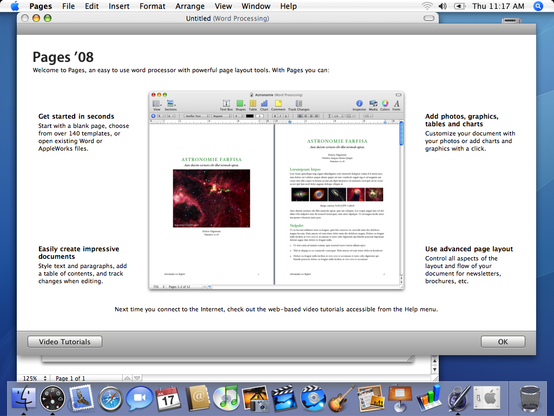Click the Video Tutorials button
The width and height of the screenshot is (554, 416).
[65, 342]
